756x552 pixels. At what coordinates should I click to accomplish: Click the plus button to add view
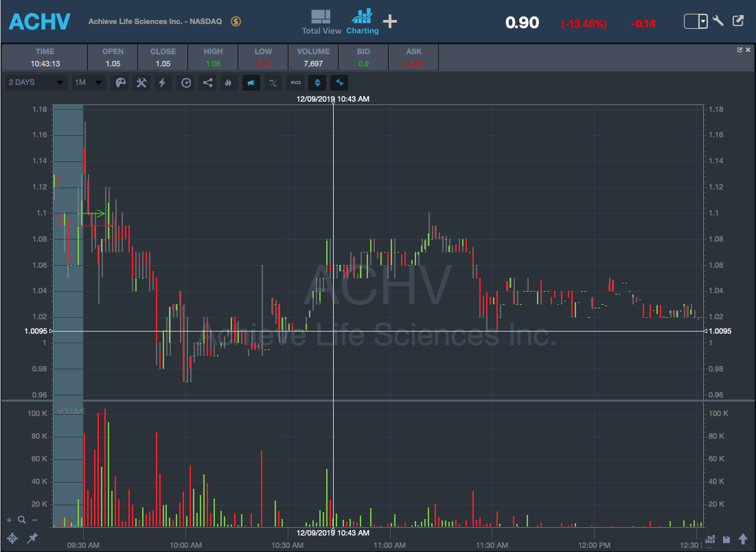click(390, 21)
